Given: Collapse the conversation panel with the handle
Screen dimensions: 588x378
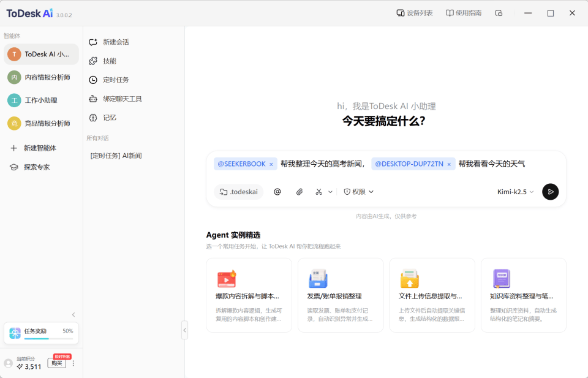Looking at the screenshot, I should point(184,330).
